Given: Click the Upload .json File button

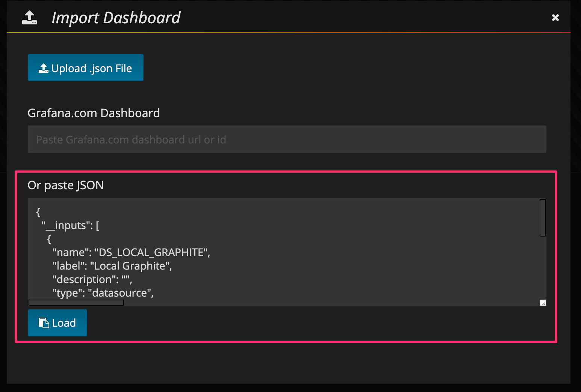Looking at the screenshot, I should [86, 68].
